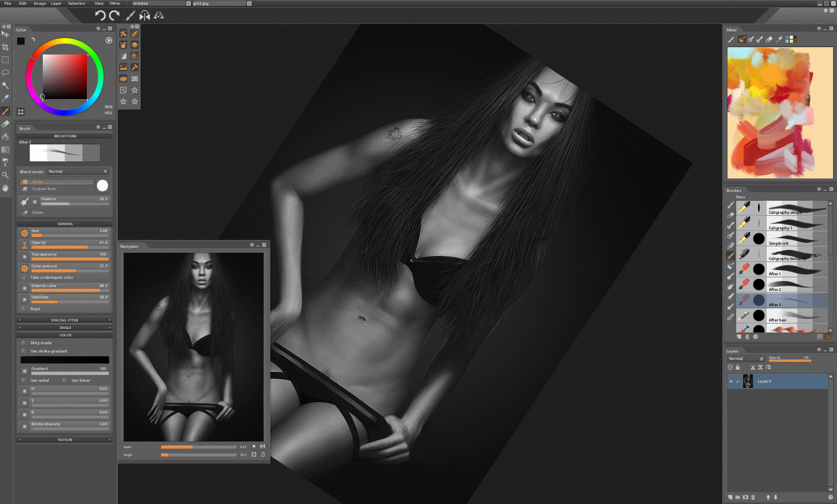Select the Hand pan tool
This screenshot has height=504, width=837.
click(x=5, y=188)
